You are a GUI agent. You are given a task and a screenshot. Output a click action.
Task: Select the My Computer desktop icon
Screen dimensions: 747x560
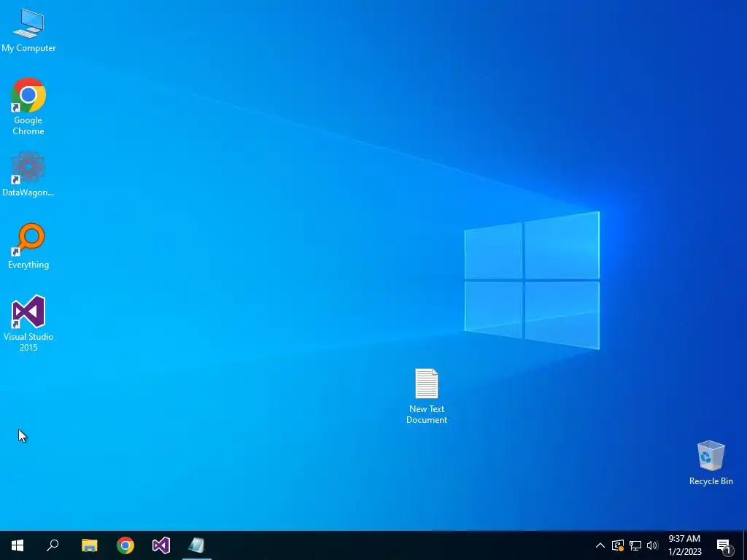pos(28,31)
